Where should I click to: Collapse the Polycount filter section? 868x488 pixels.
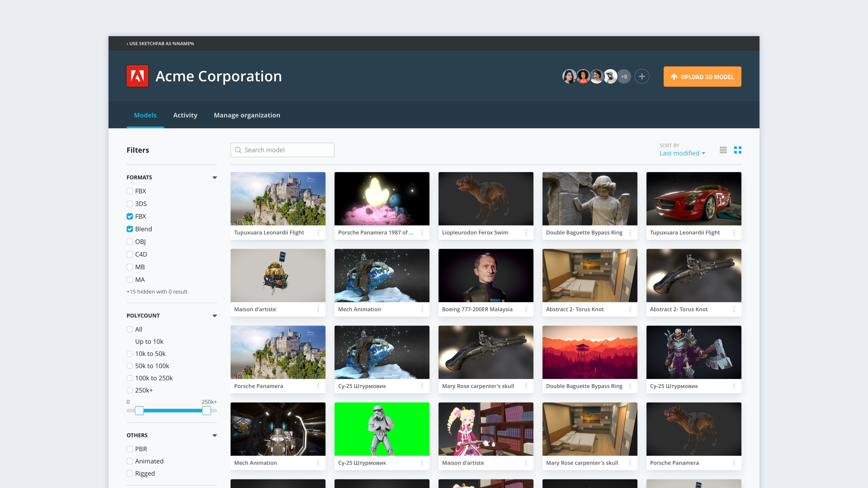coord(215,316)
